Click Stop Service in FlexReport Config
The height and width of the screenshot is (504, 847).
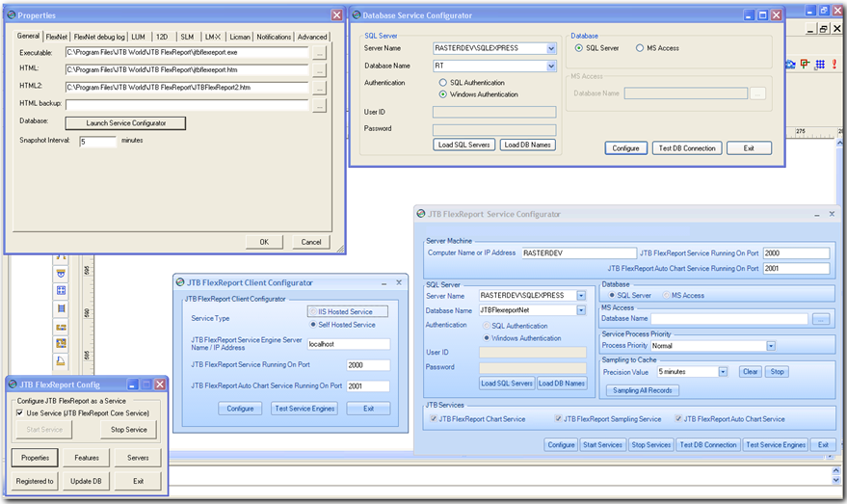point(128,430)
